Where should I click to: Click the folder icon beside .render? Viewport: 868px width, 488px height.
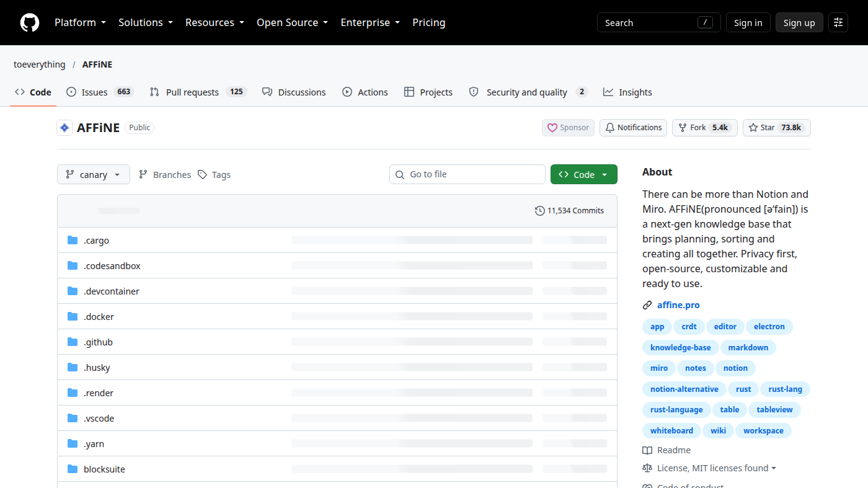pos(73,393)
